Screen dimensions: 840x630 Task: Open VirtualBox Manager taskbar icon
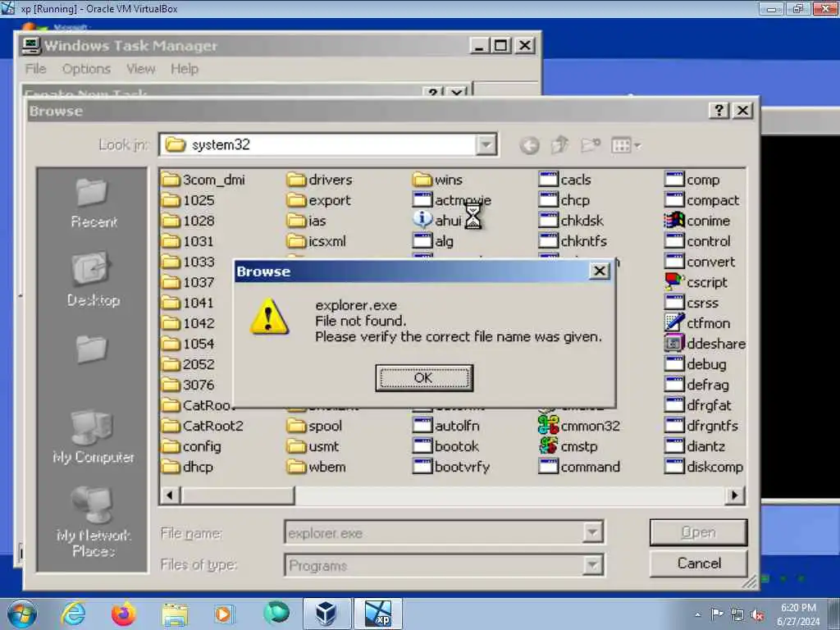click(326, 614)
